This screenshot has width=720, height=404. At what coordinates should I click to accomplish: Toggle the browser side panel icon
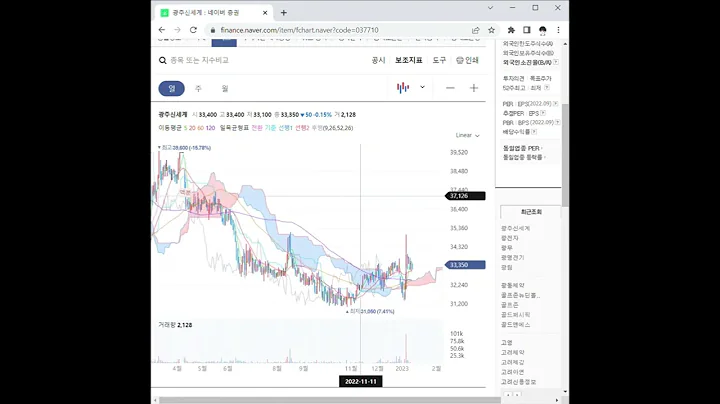click(527, 30)
